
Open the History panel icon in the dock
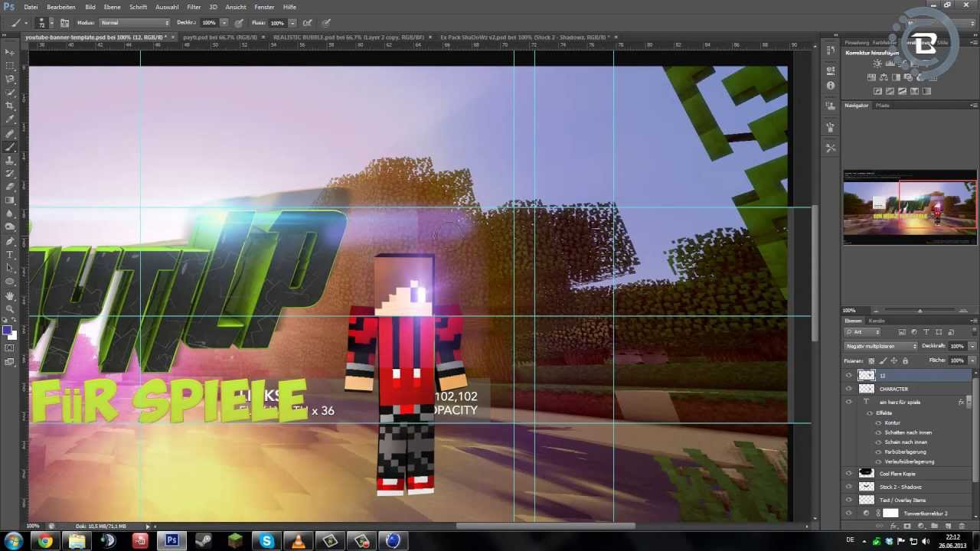pyautogui.click(x=831, y=51)
